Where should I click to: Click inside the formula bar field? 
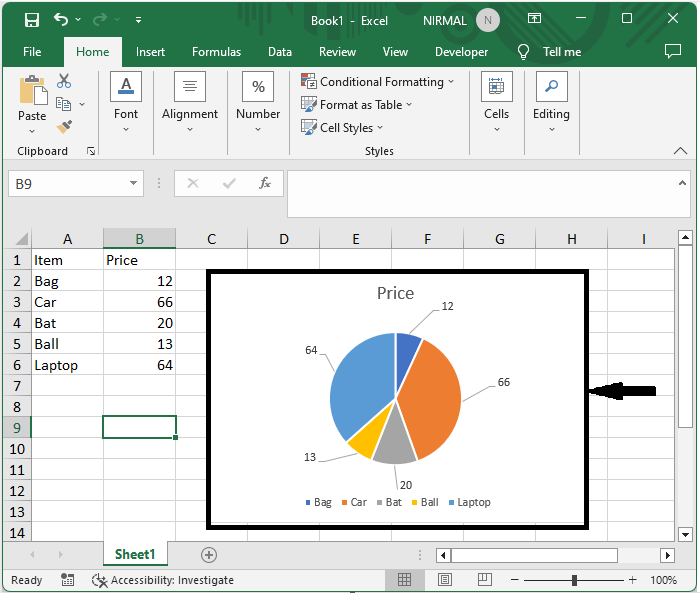tap(482, 194)
